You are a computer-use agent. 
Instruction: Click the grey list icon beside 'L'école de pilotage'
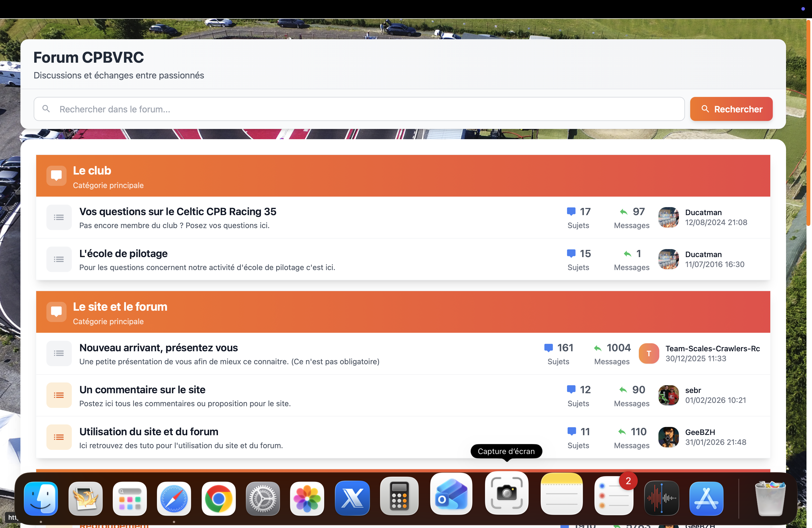(59, 259)
